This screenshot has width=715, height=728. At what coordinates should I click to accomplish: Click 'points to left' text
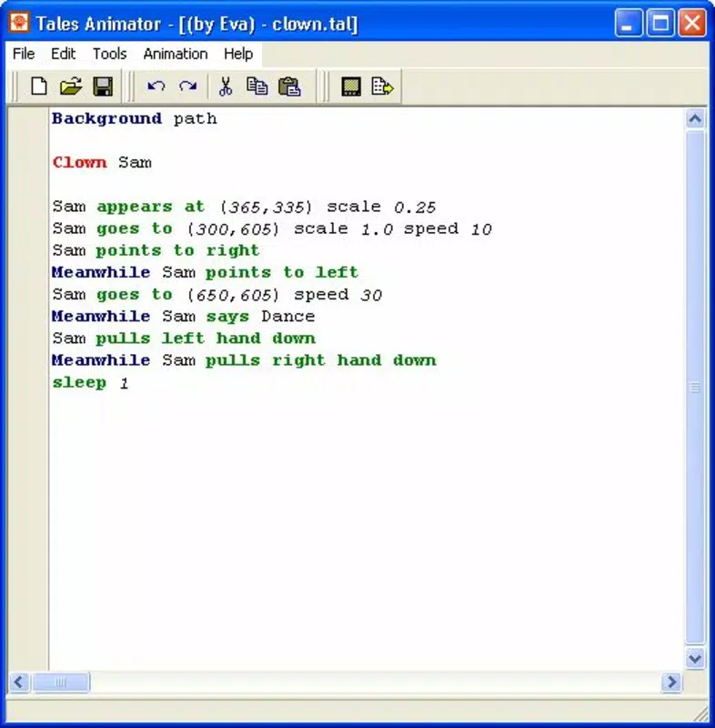click(x=282, y=272)
